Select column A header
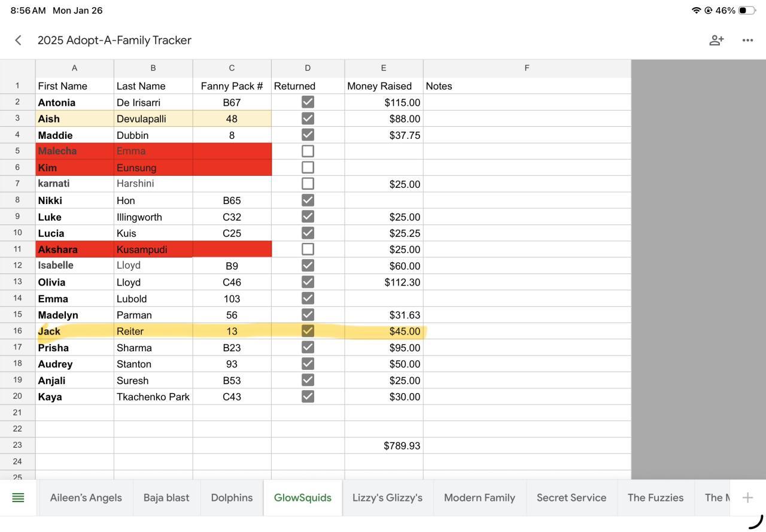The image size is (766, 532). pyautogui.click(x=75, y=68)
